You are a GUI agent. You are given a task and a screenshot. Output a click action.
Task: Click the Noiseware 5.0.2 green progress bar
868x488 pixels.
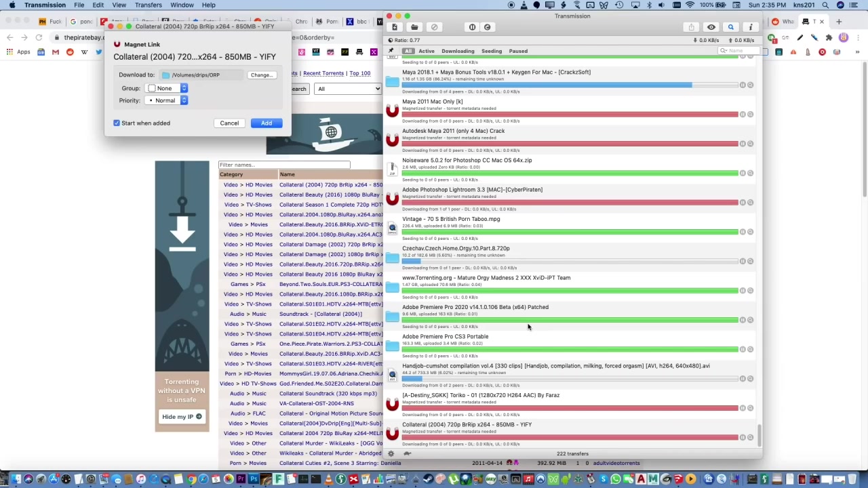click(x=570, y=173)
